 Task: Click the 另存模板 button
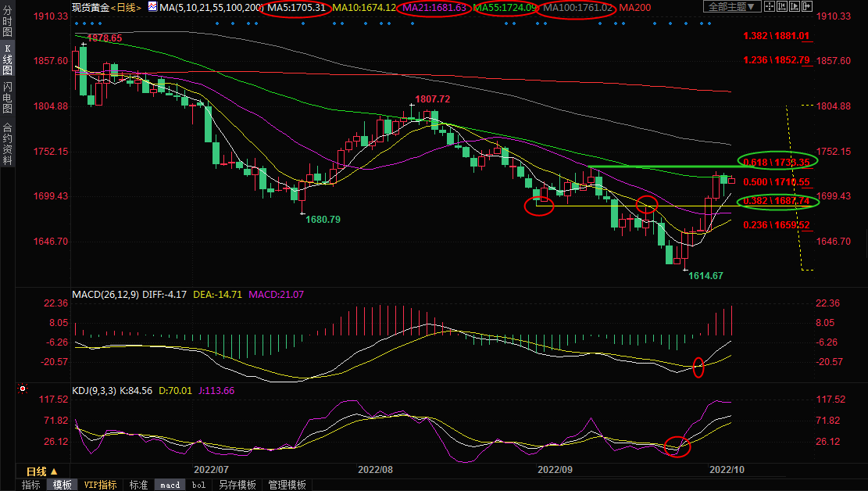238,485
